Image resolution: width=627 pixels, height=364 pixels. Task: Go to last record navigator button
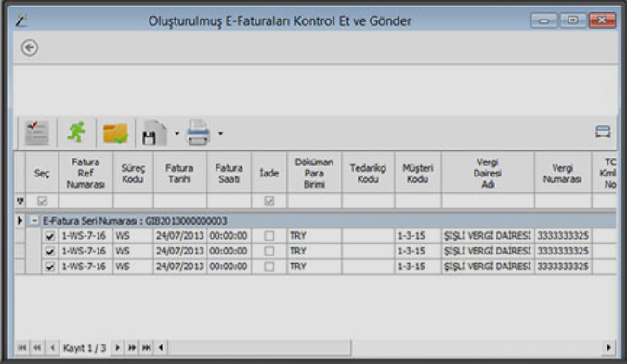pyautogui.click(x=147, y=347)
